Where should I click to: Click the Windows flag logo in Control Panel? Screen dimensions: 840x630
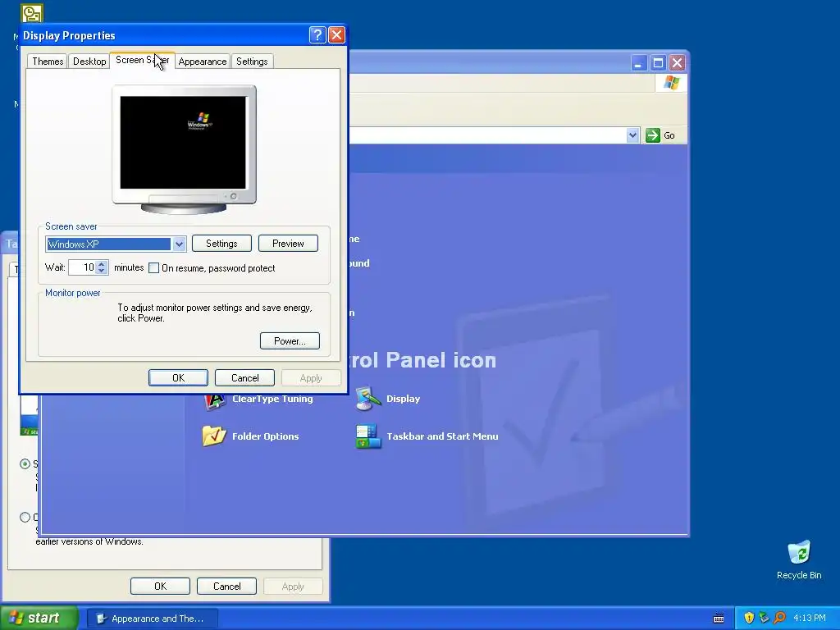671,83
